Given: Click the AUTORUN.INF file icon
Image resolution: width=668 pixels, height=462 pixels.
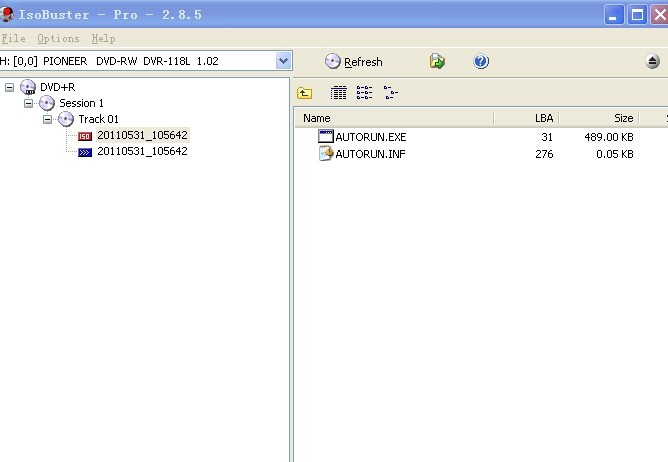Looking at the screenshot, I should 326,153.
